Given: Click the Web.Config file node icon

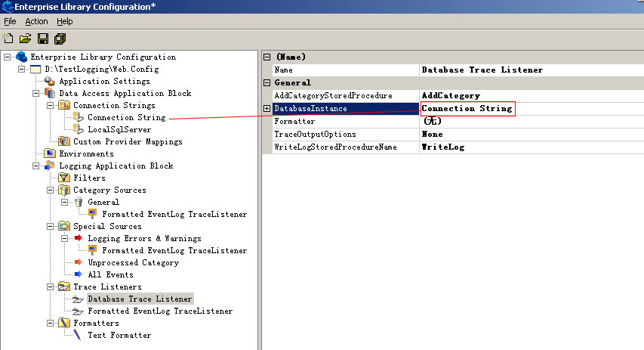Looking at the screenshot, I should click(35, 69).
